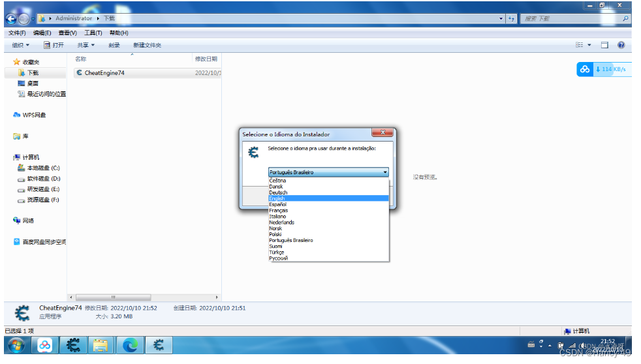
Task: Choose Español from language list
Action: click(329, 205)
